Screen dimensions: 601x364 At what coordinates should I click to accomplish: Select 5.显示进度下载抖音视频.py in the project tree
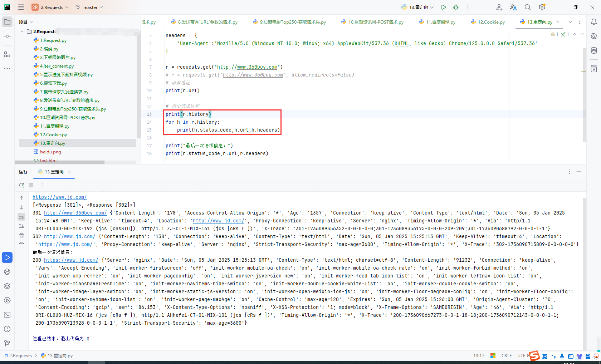tap(66, 75)
